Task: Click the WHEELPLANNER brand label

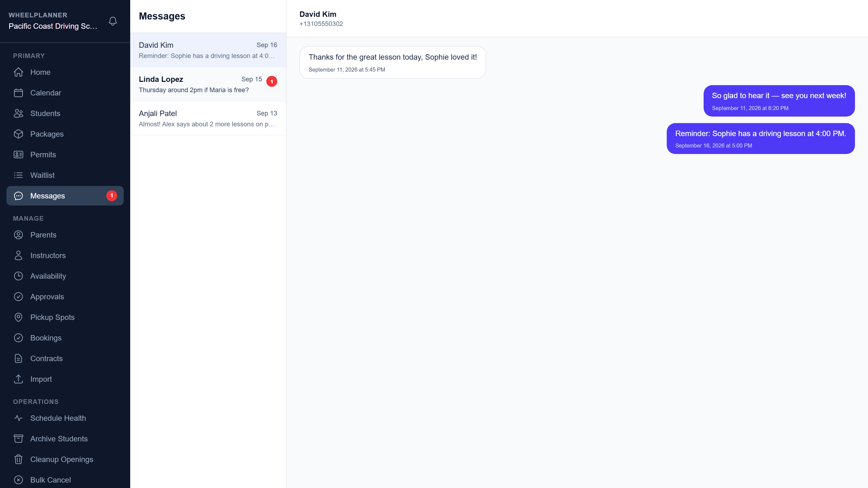Action: click(x=38, y=15)
